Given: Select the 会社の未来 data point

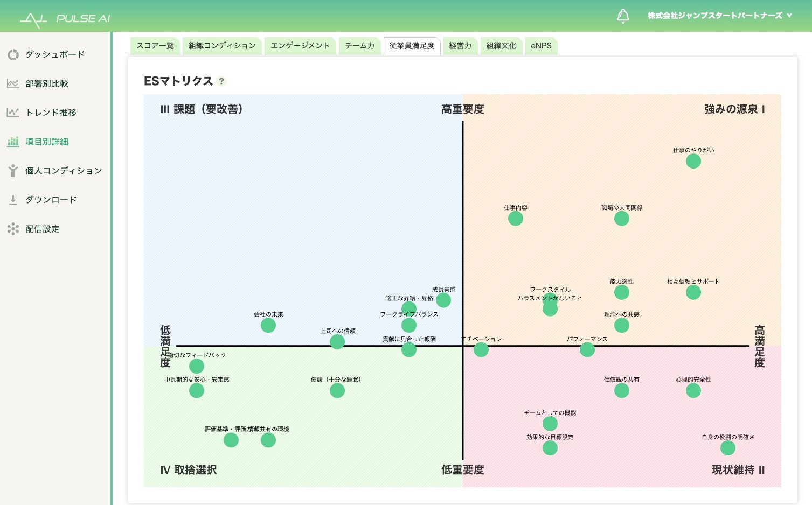Looking at the screenshot, I should [268, 325].
